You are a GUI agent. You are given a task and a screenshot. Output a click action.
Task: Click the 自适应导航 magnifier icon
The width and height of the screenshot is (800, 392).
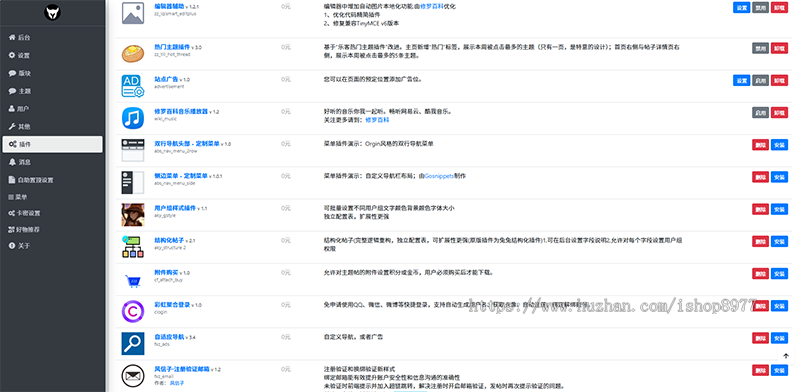click(133, 344)
